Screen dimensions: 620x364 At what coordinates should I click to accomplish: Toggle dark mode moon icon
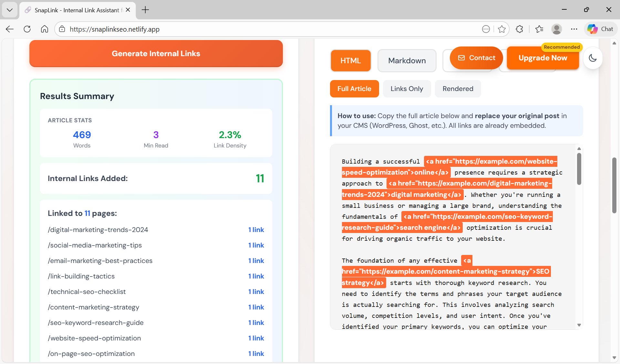coord(593,58)
